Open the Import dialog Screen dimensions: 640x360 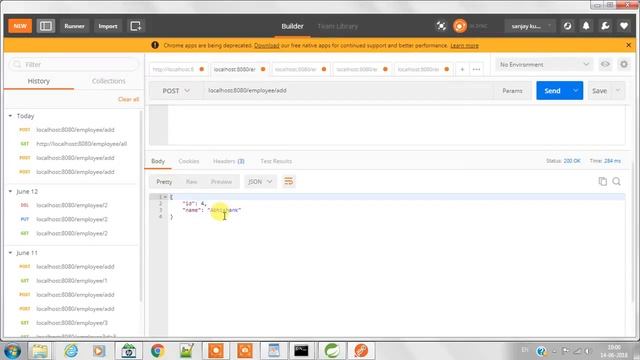(108, 26)
